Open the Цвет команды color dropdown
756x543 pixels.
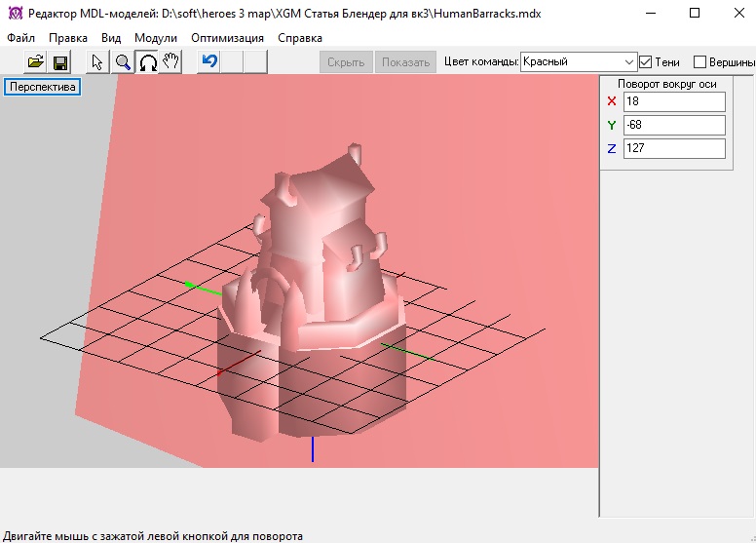tap(579, 61)
